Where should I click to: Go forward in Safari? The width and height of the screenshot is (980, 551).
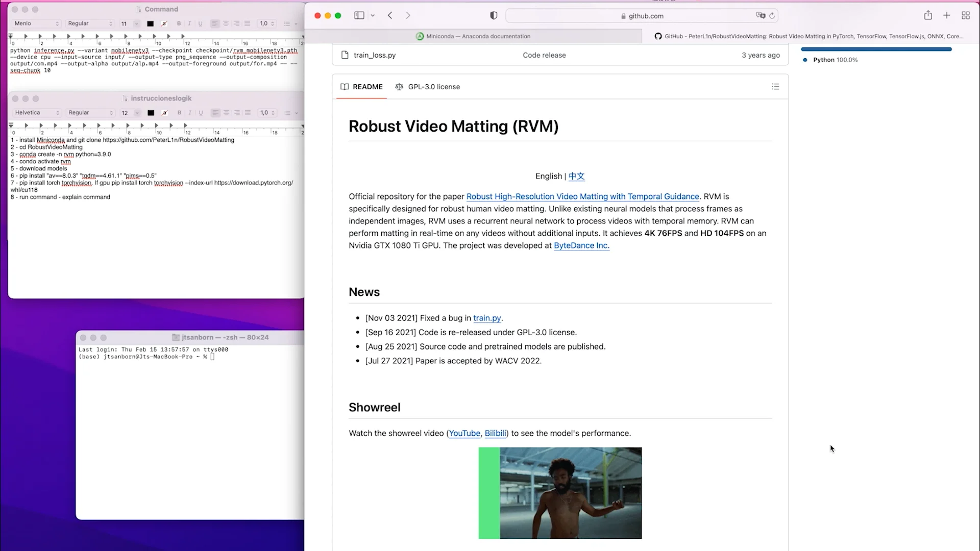(x=408, y=15)
